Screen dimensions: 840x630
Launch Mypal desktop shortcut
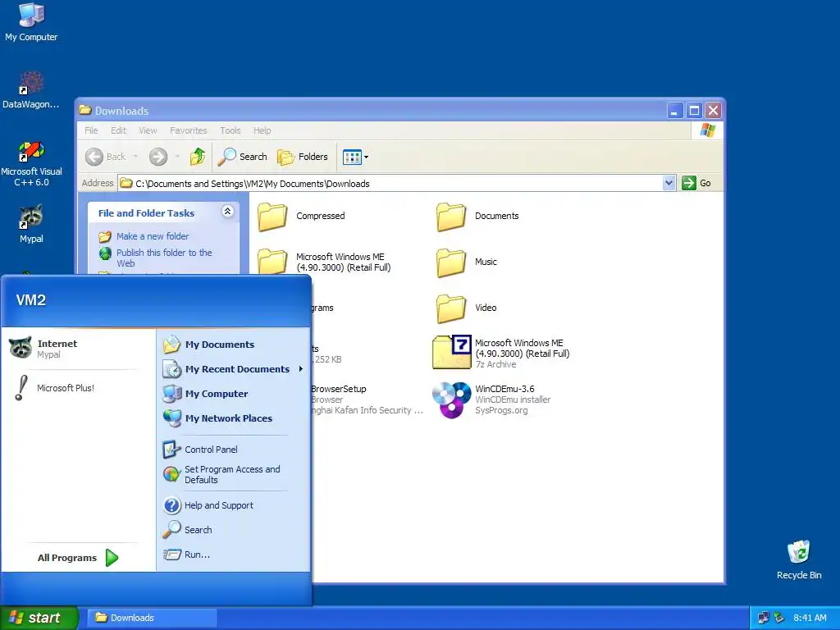coord(31,224)
